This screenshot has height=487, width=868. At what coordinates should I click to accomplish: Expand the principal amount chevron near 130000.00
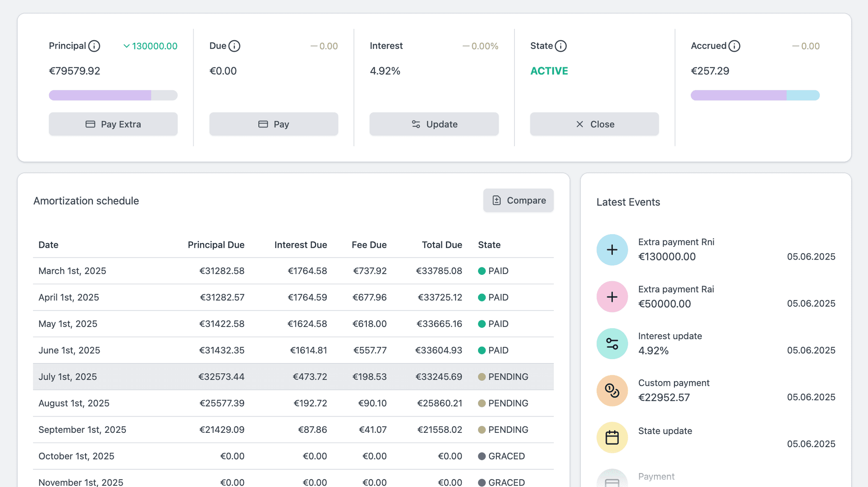[126, 46]
